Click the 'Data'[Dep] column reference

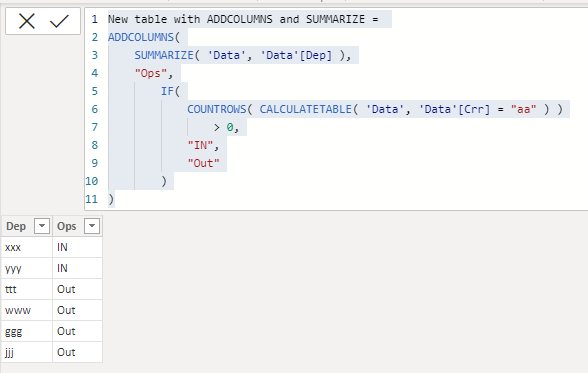coord(296,55)
